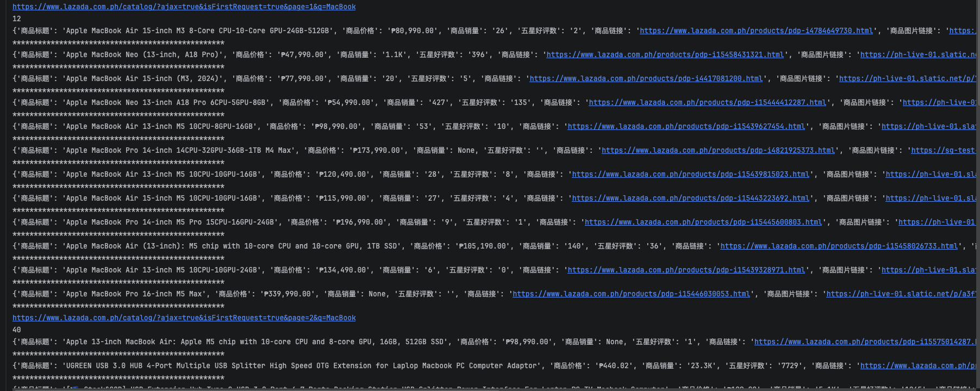Select title 'Apple MacBook Air 15-inch M3 8-Core CPU-10-Core GPU-24GB-512GB'
This screenshot has width=980, height=391.
click(x=198, y=31)
